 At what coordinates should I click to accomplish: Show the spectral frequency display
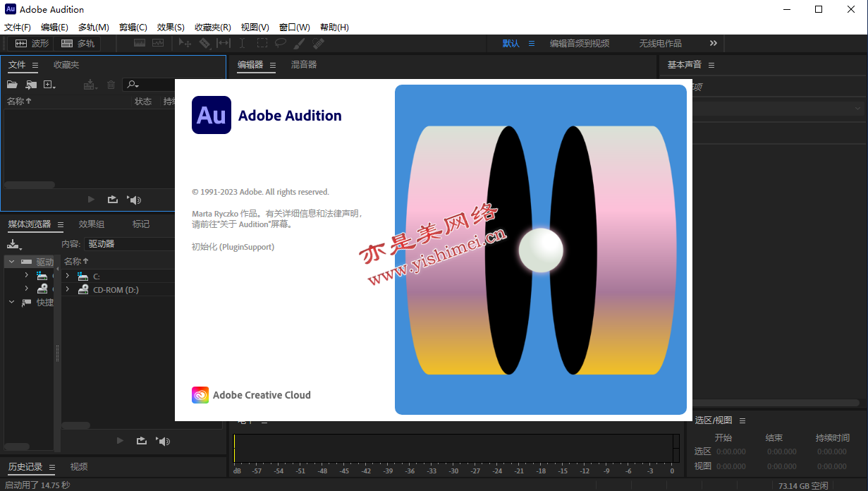(x=140, y=43)
